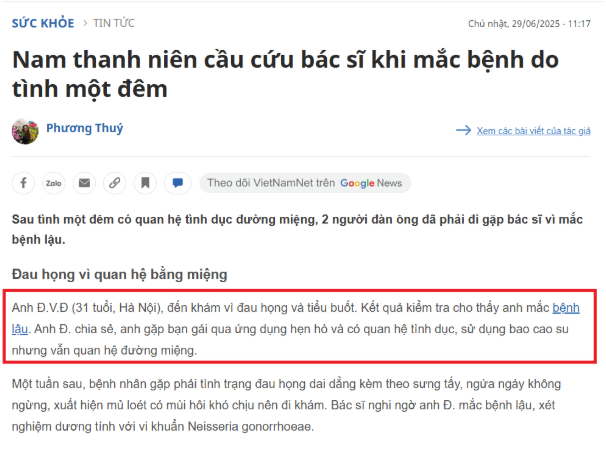View 'Xem các bài viết của tác giả' link
This screenshot has width=606, height=451.
point(533,131)
